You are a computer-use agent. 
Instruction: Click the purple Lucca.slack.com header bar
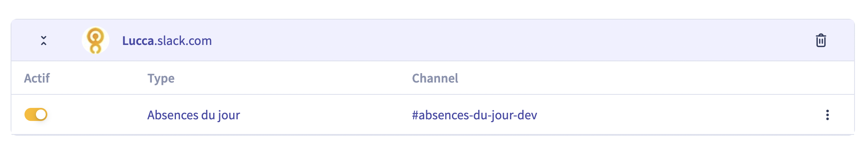433,40
